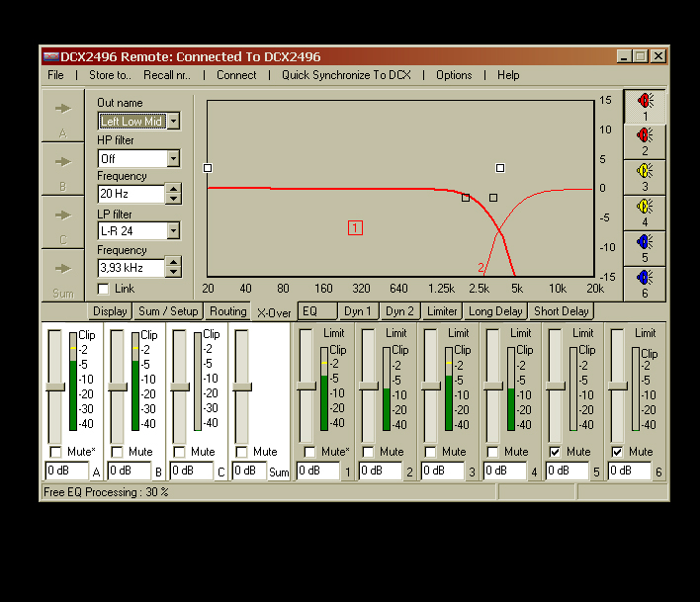
Task: Click the red curve 1 label box
Action: (x=355, y=228)
